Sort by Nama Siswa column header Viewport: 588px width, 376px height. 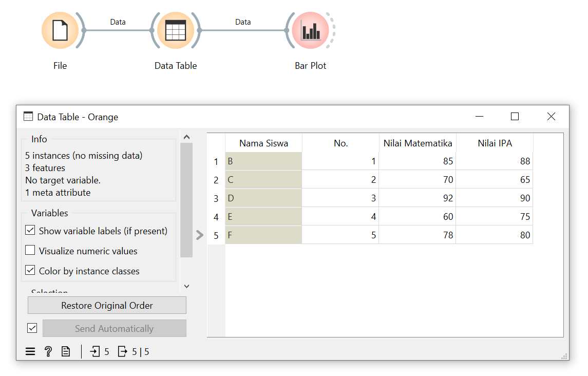tap(263, 143)
